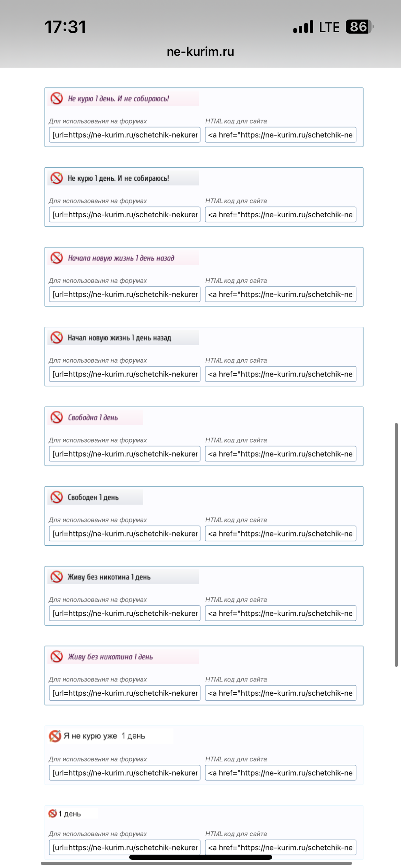
Task: Select forum code field under gray "Живу без никотина"
Action: (x=125, y=613)
